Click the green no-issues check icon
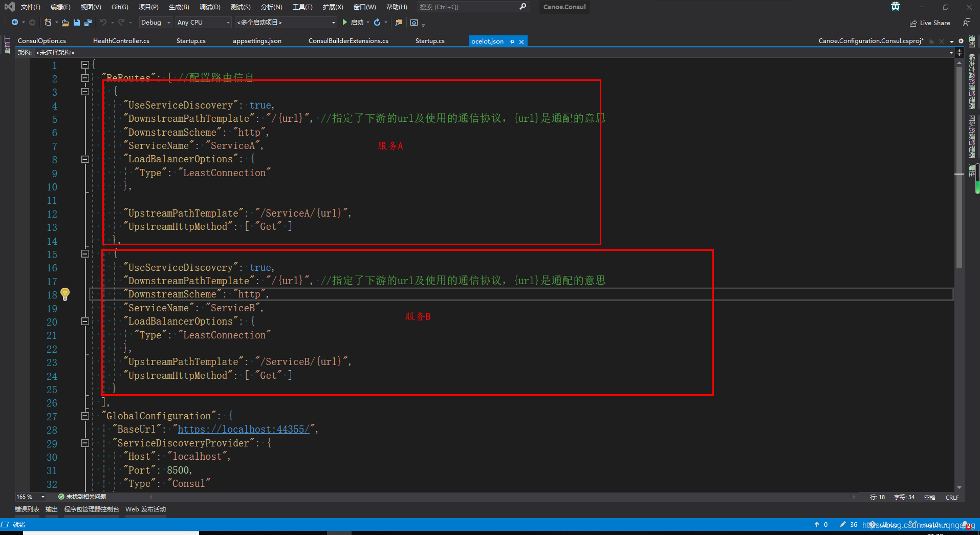Image resolution: width=980 pixels, height=535 pixels. pyautogui.click(x=61, y=497)
